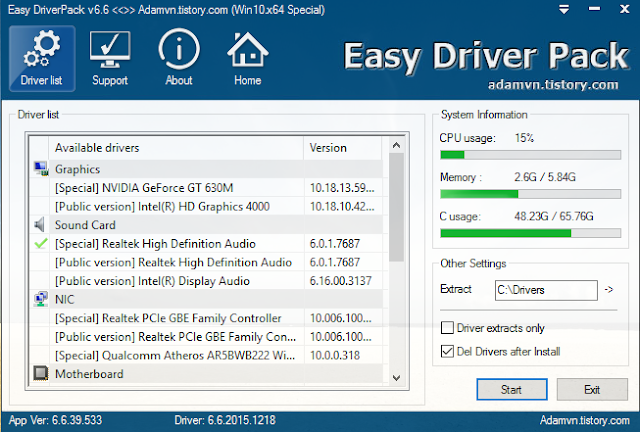
Task: Click the Motherboard chip icon
Action: click(41, 373)
